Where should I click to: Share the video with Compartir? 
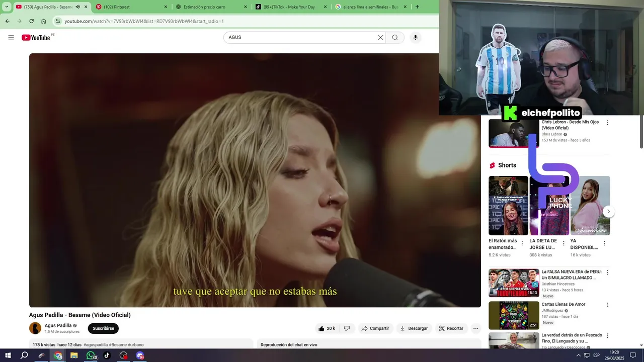coord(375,328)
